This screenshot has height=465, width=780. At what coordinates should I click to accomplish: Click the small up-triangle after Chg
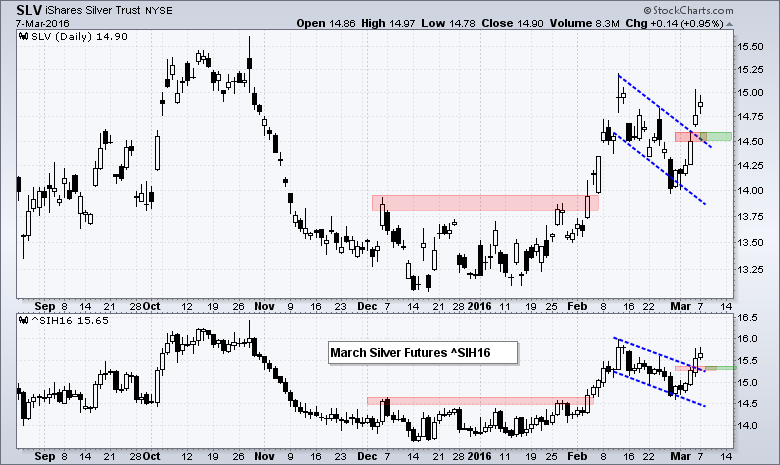point(729,24)
